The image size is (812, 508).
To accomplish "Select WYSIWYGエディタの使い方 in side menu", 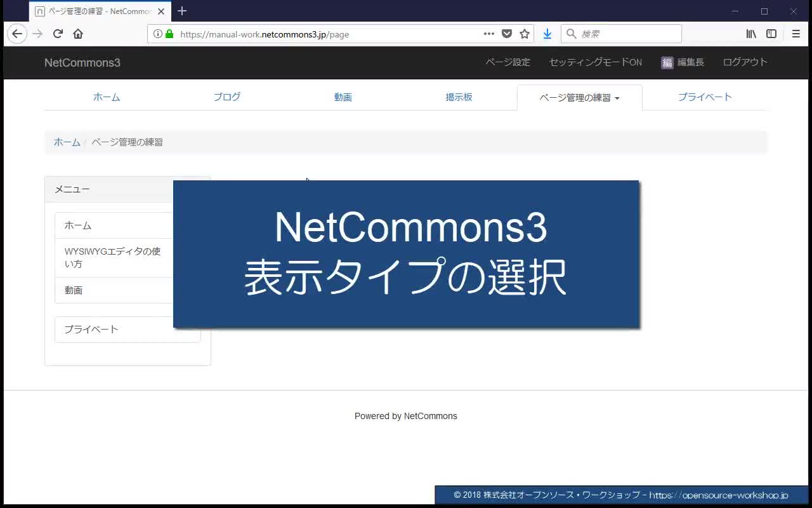I will pyautogui.click(x=114, y=258).
